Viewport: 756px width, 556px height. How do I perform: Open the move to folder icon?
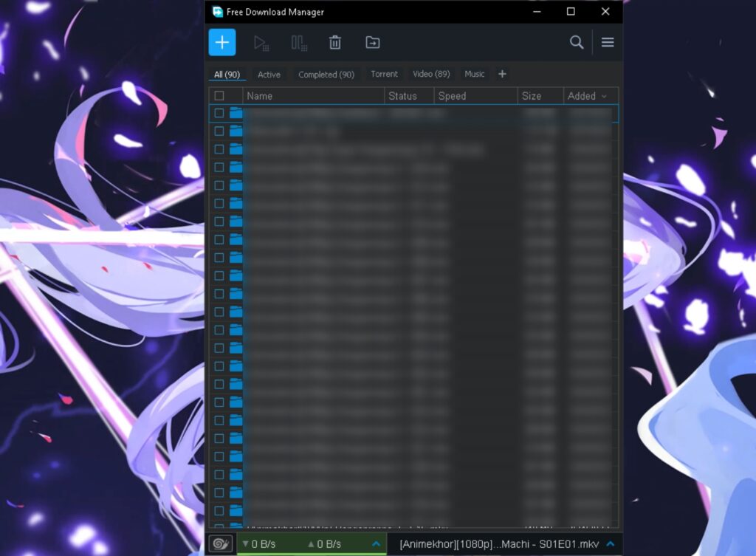(x=372, y=42)
